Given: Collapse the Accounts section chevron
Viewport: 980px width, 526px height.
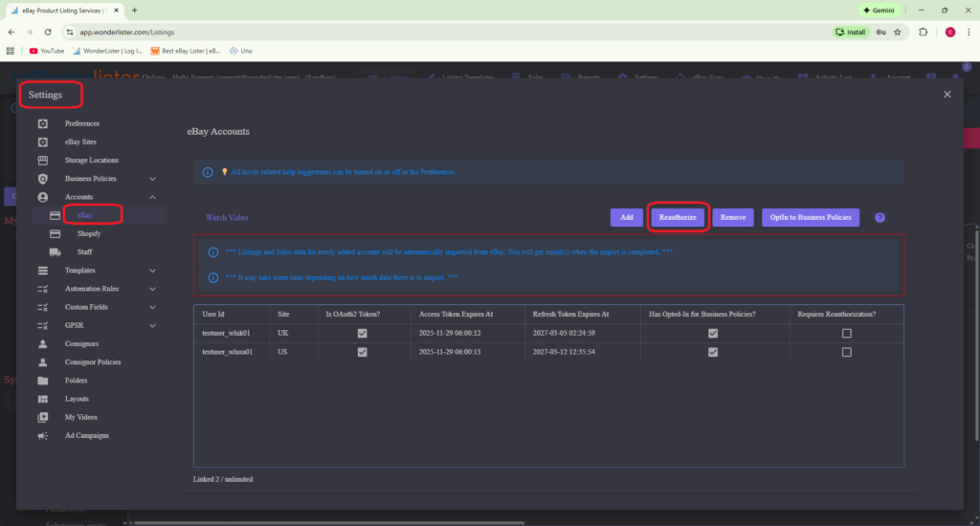Looking at the screenshot, I should point(153,197).
